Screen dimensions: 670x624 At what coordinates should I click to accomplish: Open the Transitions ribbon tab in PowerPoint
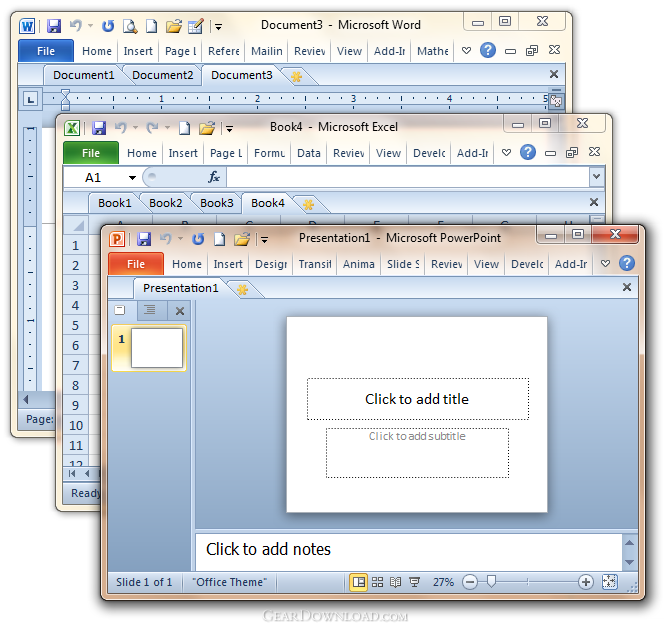(x=315, y=264)
